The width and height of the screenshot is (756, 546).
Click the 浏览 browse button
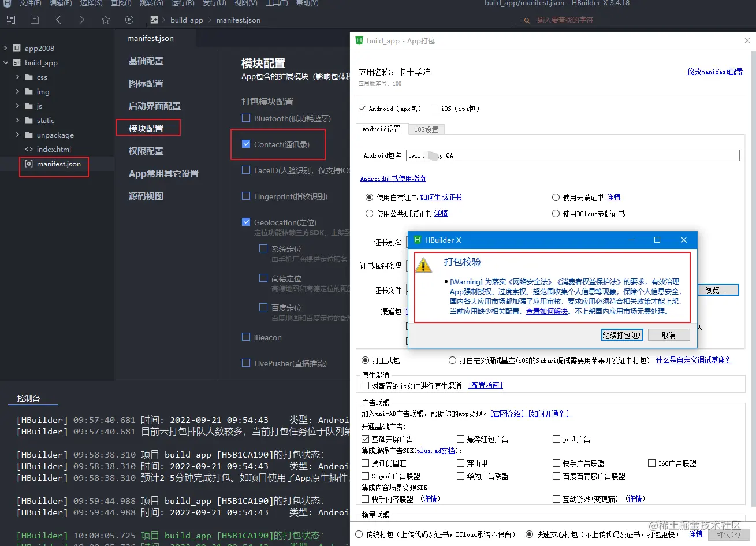tap(719, 290)
